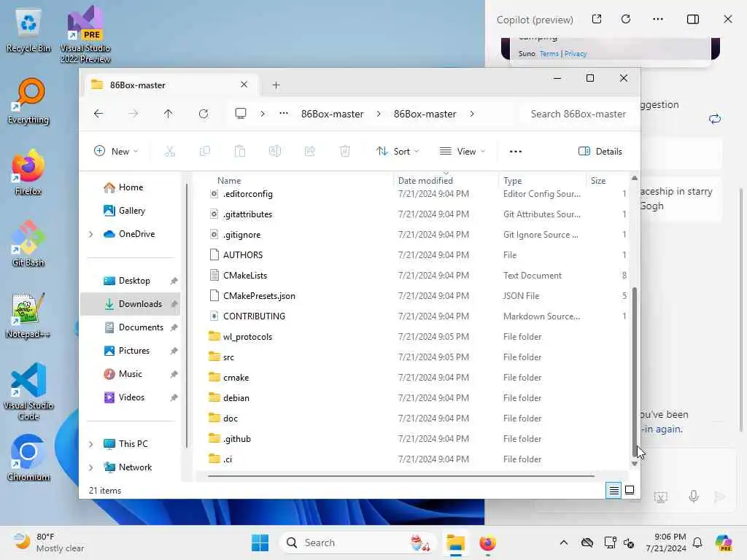Open a new Explorer tab with plus
The image size is (747, 560).
[276, 85]
